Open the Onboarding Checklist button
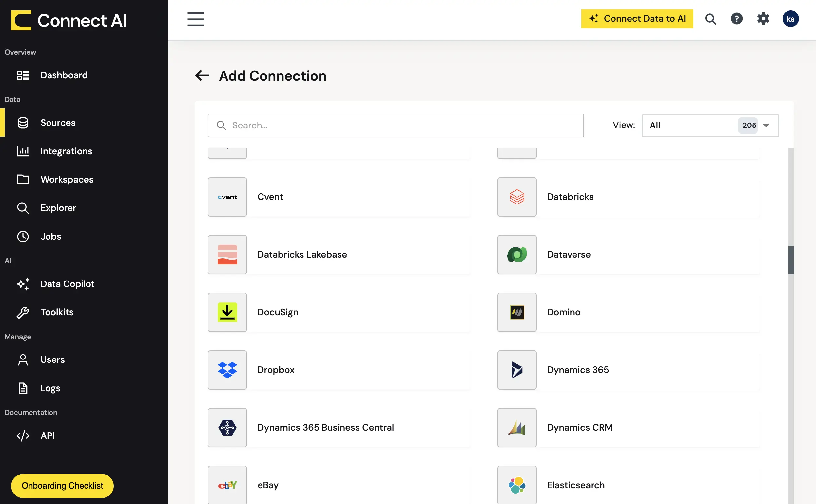 tap(62, 486)
